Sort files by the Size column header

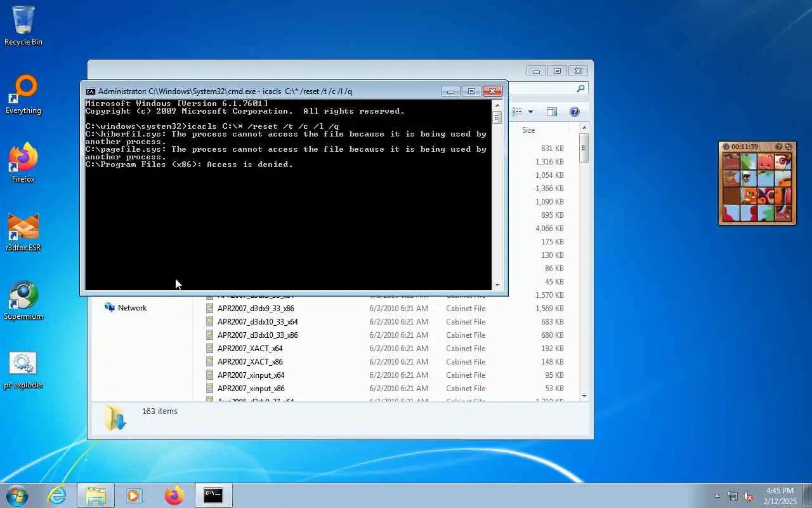pos(543,130)
